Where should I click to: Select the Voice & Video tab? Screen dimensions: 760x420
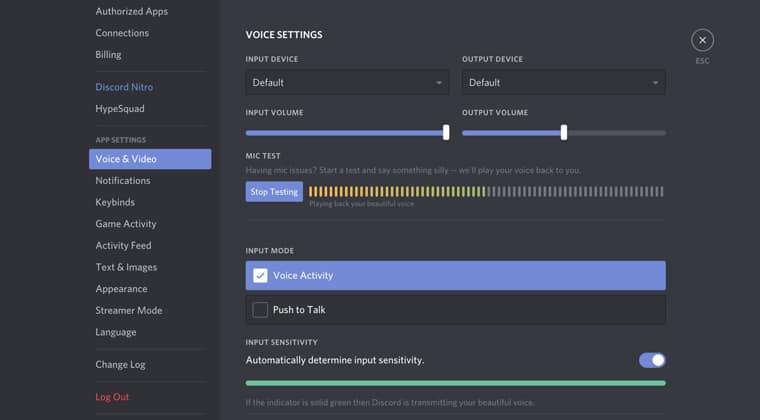[126, 159]
